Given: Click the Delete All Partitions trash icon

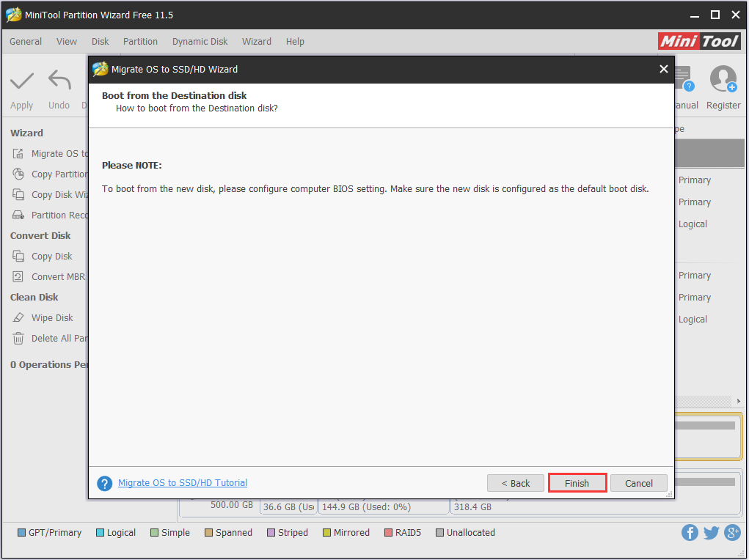Looking at the screenshot, I should click(18, 339).
